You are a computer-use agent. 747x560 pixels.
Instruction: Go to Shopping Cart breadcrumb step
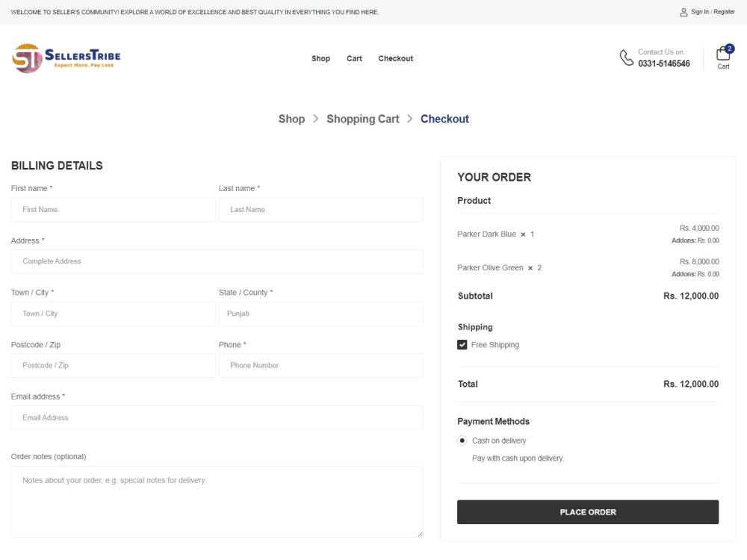[x=362, y=119]
